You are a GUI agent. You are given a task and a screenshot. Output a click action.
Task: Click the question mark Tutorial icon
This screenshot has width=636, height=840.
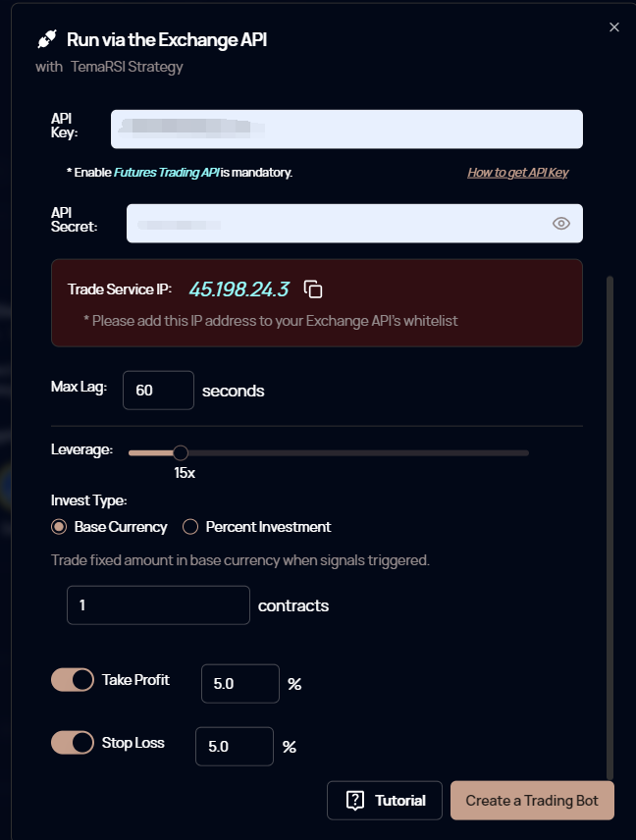click(356, 801)
